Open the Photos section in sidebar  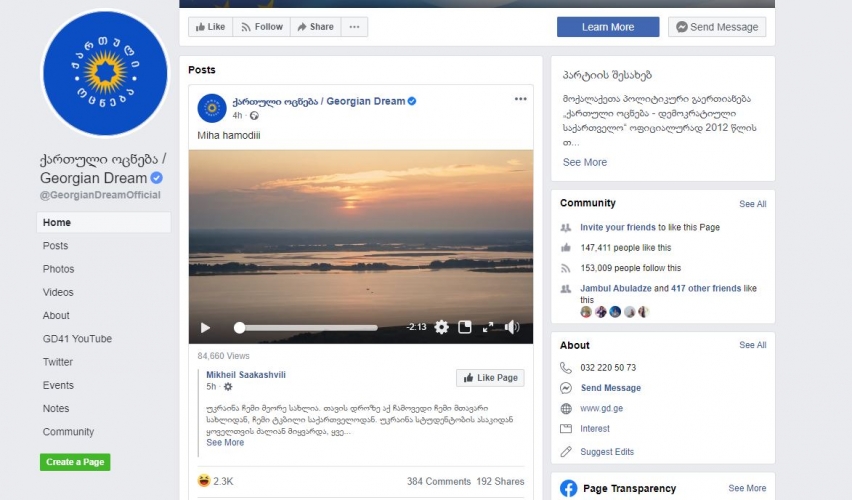(58, 269)
